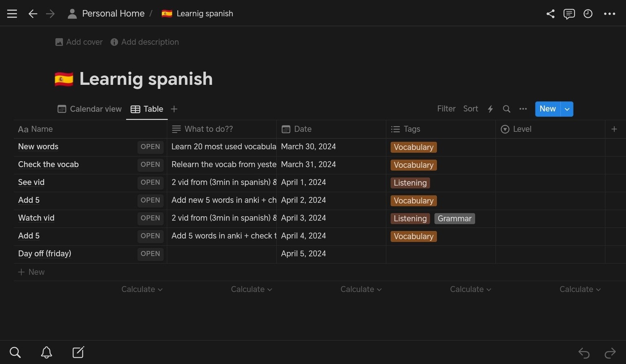Open Learnig spanish breadcrumb

point(197,13)
